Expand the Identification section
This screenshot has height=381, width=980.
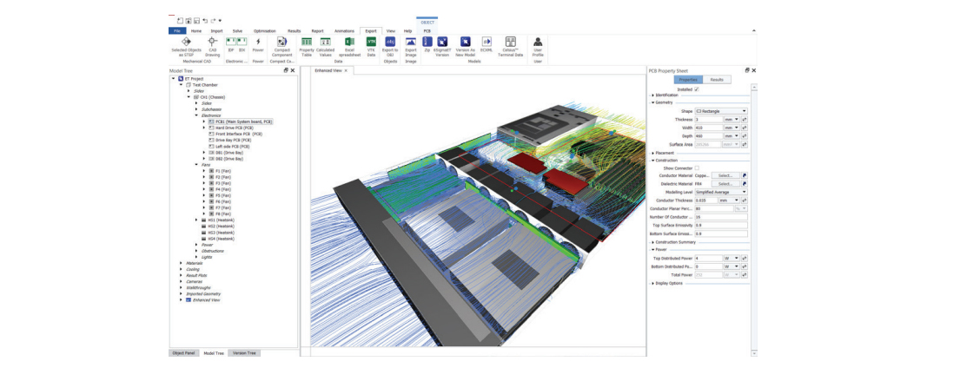652,95
